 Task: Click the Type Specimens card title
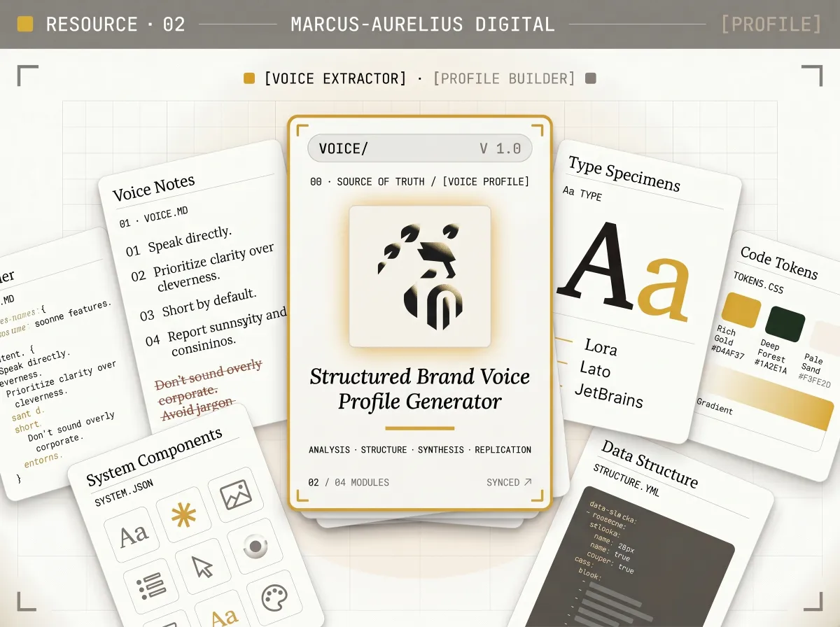coord(624,174)
